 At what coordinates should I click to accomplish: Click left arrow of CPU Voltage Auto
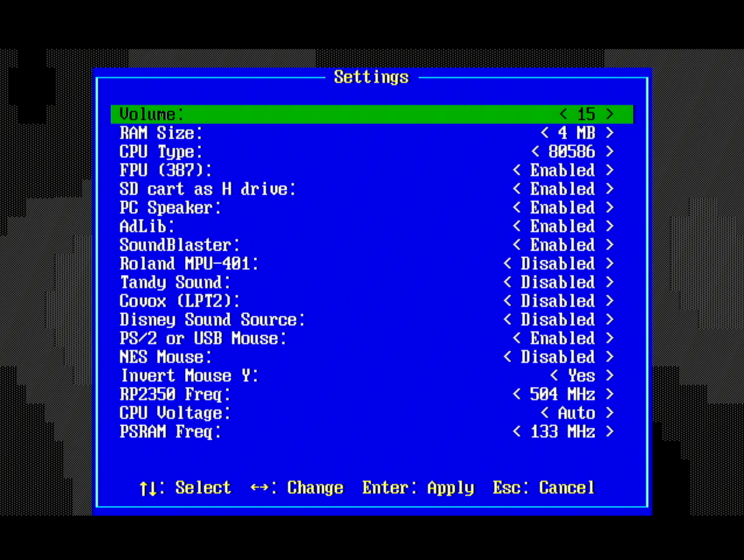click(x=545, y=413)
